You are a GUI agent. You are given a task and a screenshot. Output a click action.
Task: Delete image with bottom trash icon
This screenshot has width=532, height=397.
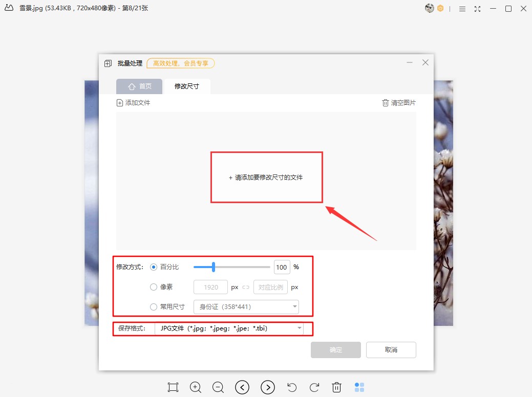[x=336, y=387]
